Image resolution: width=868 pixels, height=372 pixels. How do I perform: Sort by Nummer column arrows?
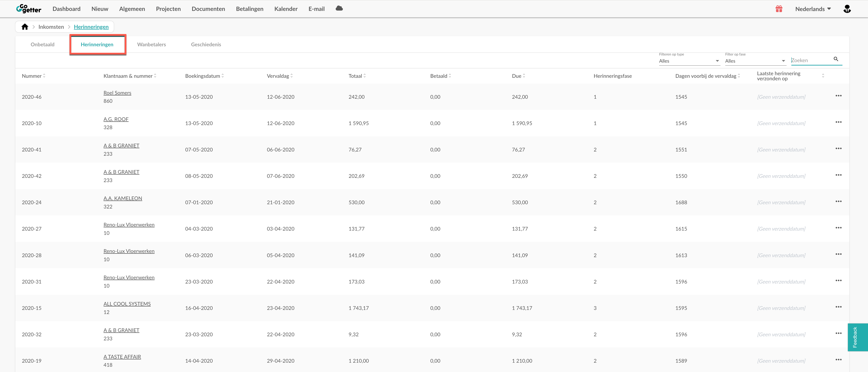[x=44, y=76]
